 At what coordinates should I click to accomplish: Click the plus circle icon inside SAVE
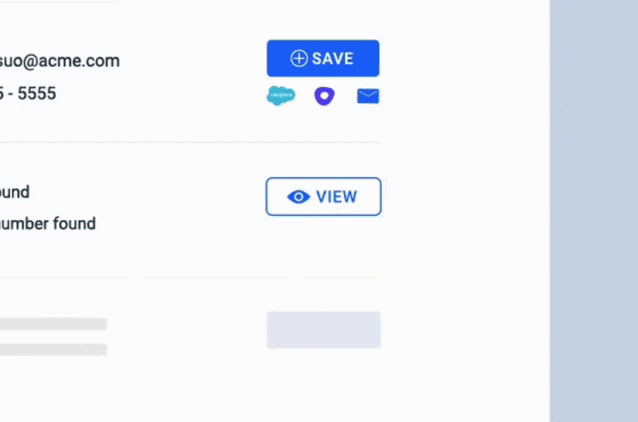click(x=299, y=58)
